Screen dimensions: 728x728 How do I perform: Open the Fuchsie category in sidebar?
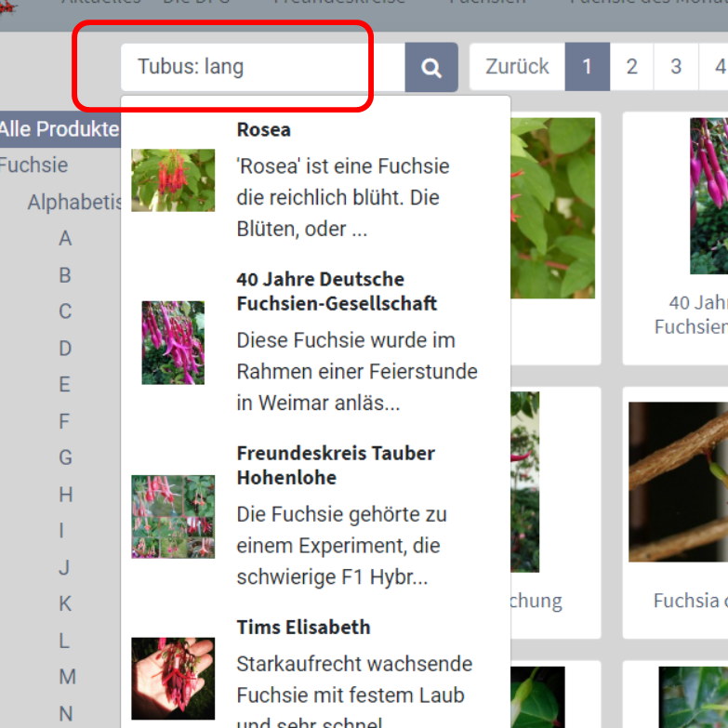click(x=33, y=165)
